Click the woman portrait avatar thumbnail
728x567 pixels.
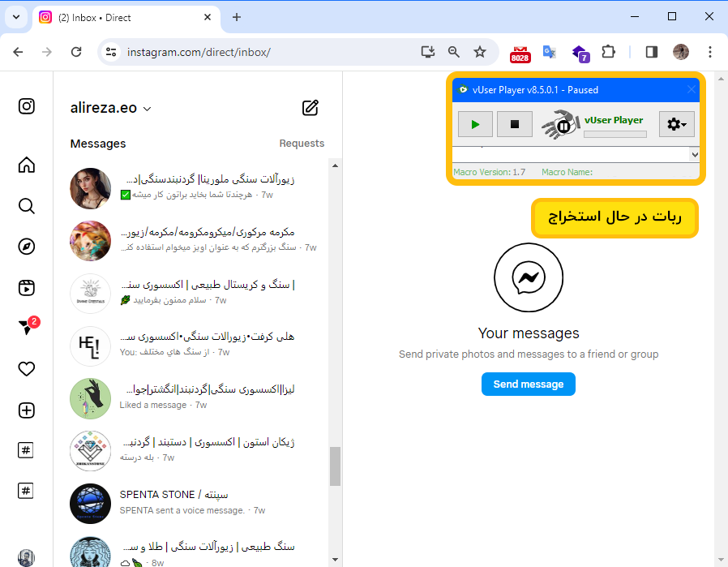(91, 188)
